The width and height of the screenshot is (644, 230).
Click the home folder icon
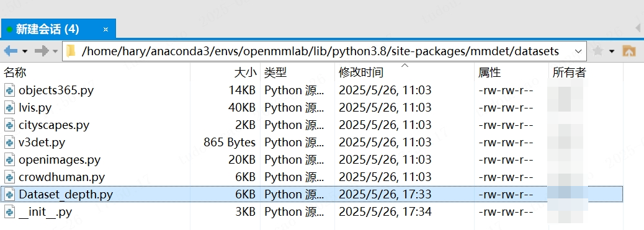click(x=629, y=51)
